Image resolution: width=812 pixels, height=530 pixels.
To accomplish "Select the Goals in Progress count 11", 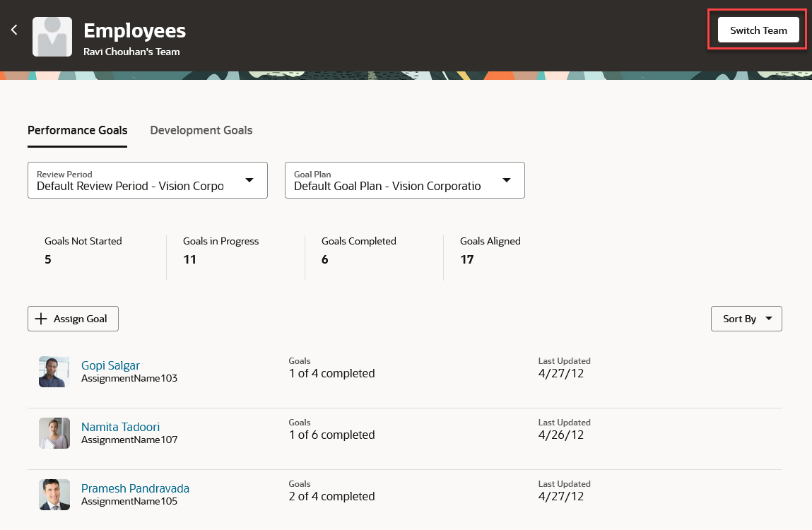I will tap(189, 259).
